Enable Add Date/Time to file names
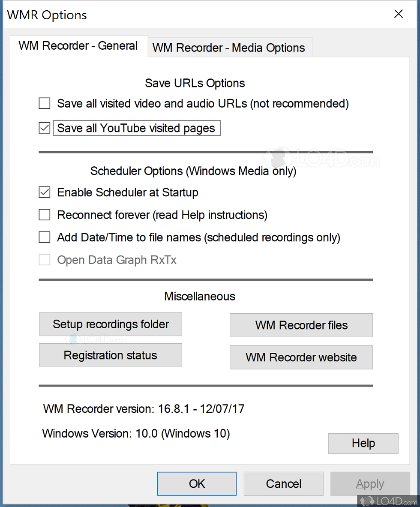Image resolution: width=420 pixels, height=507 pixels. pyautogui.click(x=45, y=237)
